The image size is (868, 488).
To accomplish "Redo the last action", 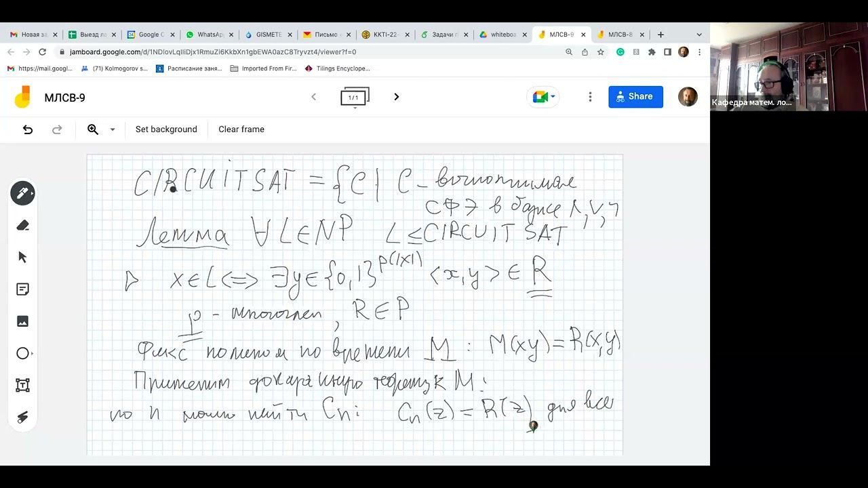I will 58,129.
